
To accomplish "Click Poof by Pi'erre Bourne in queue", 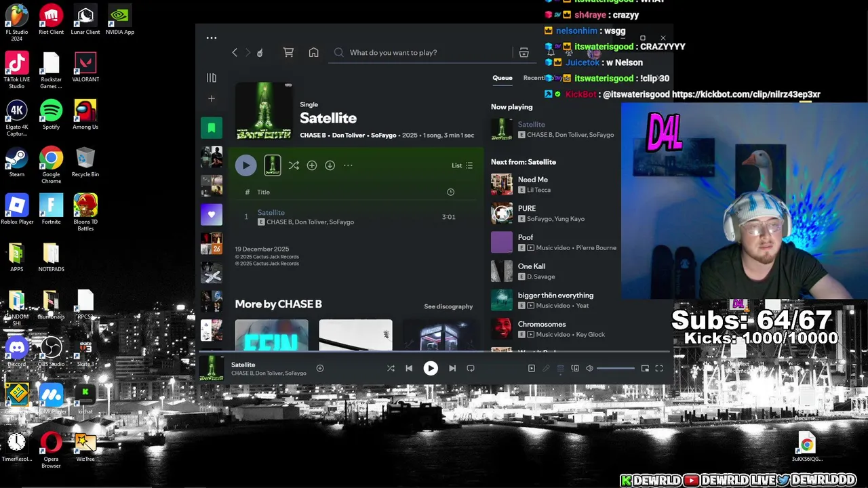I will tap(554, 242).
